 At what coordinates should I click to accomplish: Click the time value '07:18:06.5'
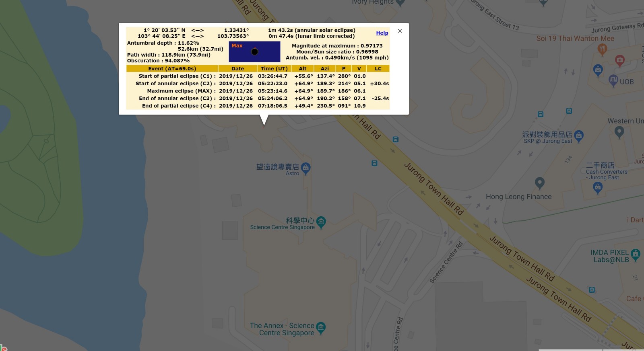tap(273, 106)
